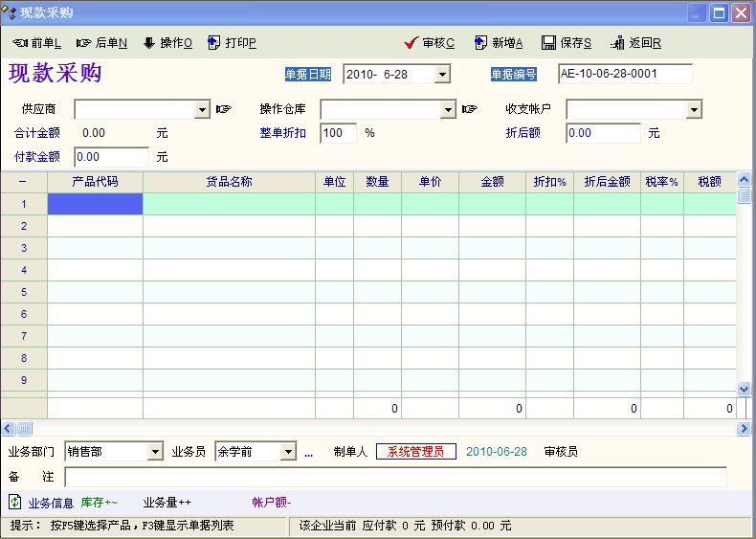Click the 系统管理员 button
Image resolution: width=756 pixels, height=539 pixels.
pyautogui.click(x=416, y=452)
